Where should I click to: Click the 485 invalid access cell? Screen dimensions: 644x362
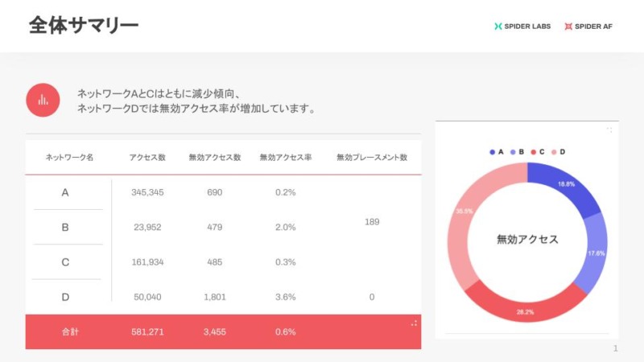tap(215, 262)
